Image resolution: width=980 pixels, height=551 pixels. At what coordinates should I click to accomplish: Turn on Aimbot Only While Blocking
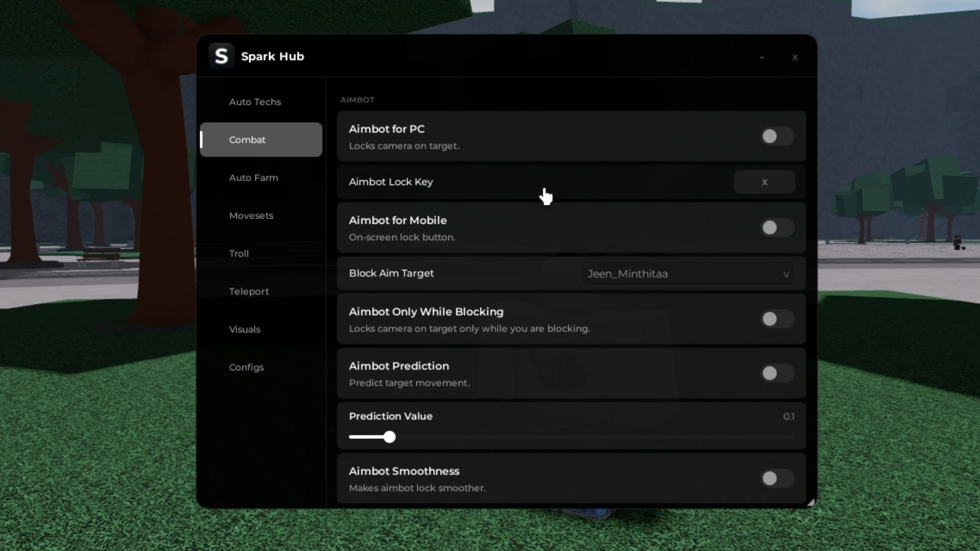coord(777,319)
